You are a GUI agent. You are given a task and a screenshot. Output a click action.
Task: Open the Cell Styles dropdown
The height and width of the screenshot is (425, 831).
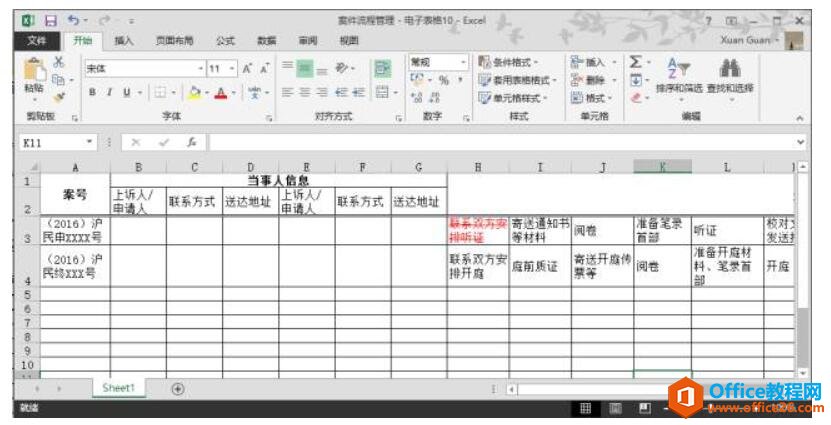(x=512, y=98)
